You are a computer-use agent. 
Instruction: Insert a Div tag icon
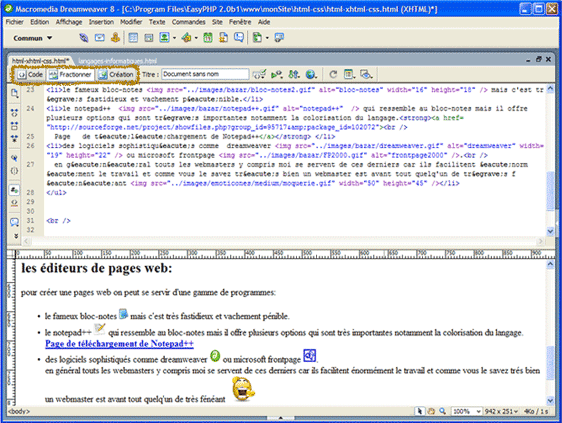(x=149, y=38)
